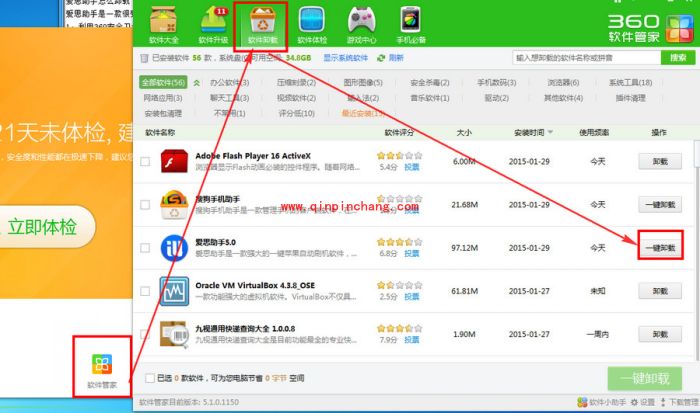The image size is (700, 413).
Task: Open the 安装包清理 category
Action: [x=163, y=113]
